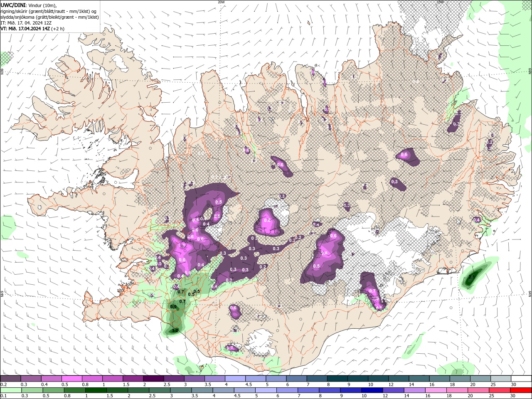
Task: Pick the pale green 0.1 rain-scale swatch
Action: click(x=10, y=390)
